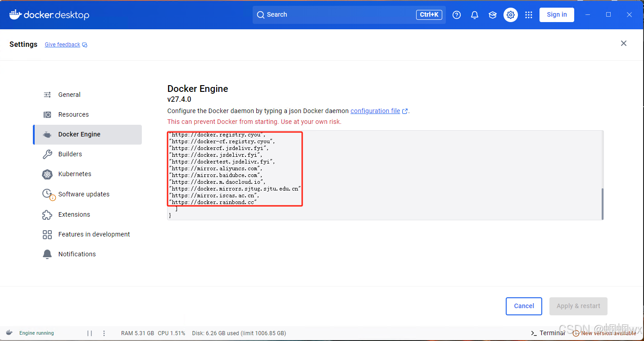Click the mirror.baidubce.com line

pos(216,175)
